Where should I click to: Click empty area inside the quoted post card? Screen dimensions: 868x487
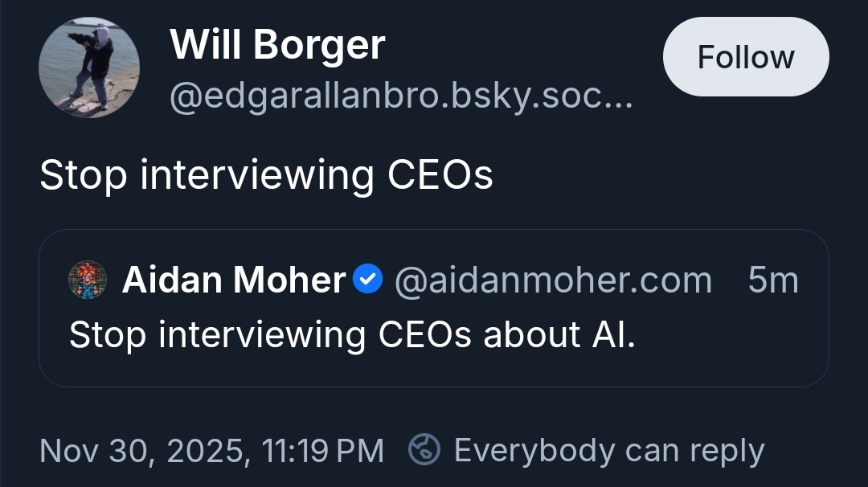click(x=723, y=354)
